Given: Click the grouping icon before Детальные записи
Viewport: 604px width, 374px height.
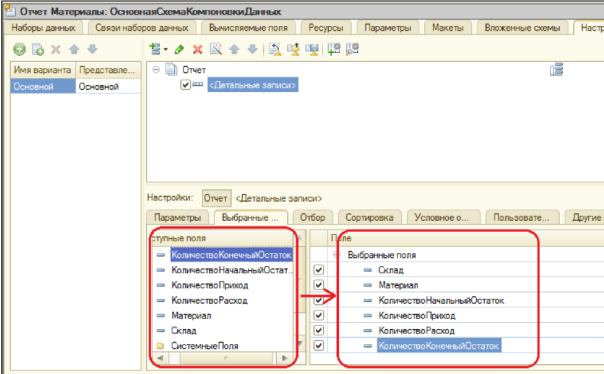Looking at the screenshot, I should 198,84.
